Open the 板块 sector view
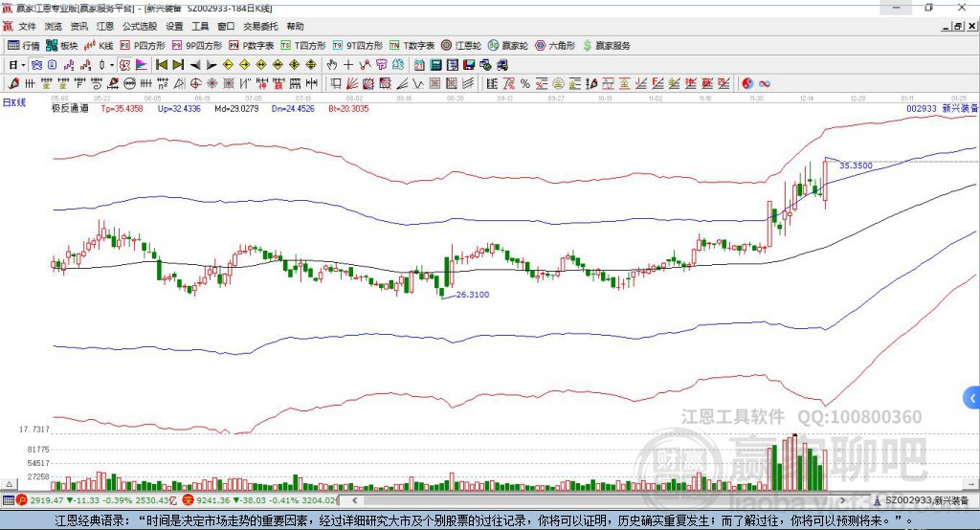 (62, 46)
